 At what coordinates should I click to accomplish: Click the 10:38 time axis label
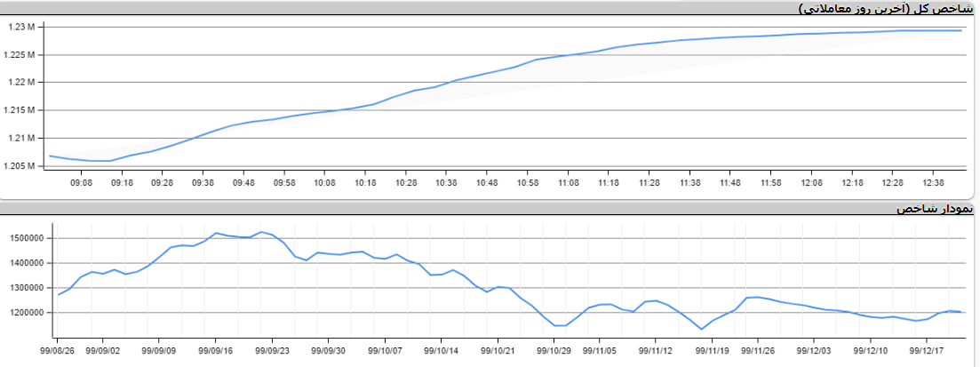[447, 182]
